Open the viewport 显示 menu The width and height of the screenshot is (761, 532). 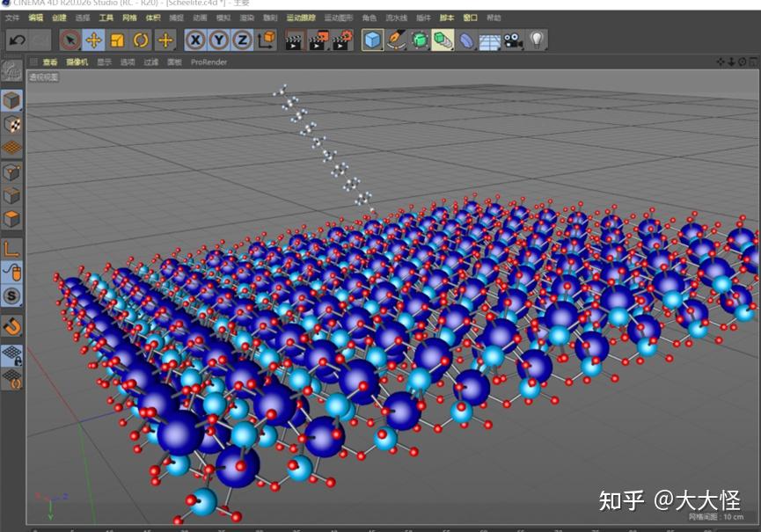coord(105,62)
